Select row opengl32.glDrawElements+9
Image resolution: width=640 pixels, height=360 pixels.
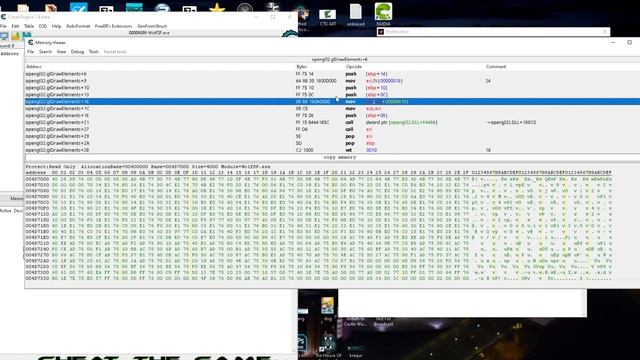332,81
